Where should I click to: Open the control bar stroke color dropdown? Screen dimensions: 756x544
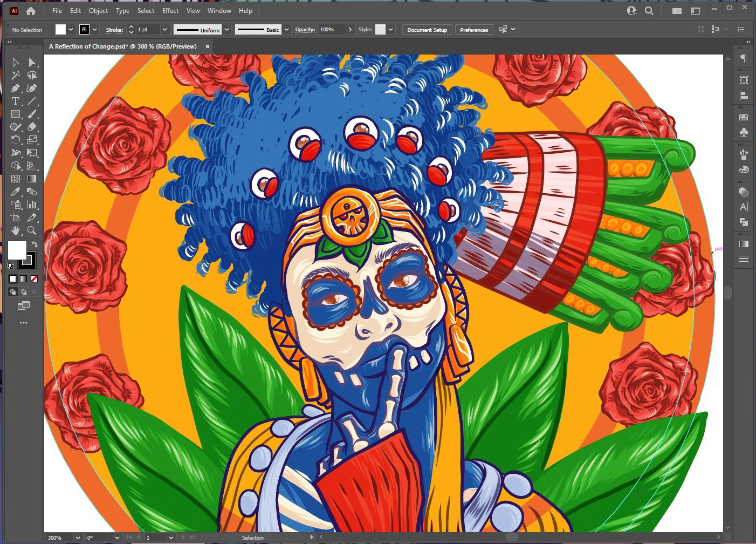click(x=95, y=30)
